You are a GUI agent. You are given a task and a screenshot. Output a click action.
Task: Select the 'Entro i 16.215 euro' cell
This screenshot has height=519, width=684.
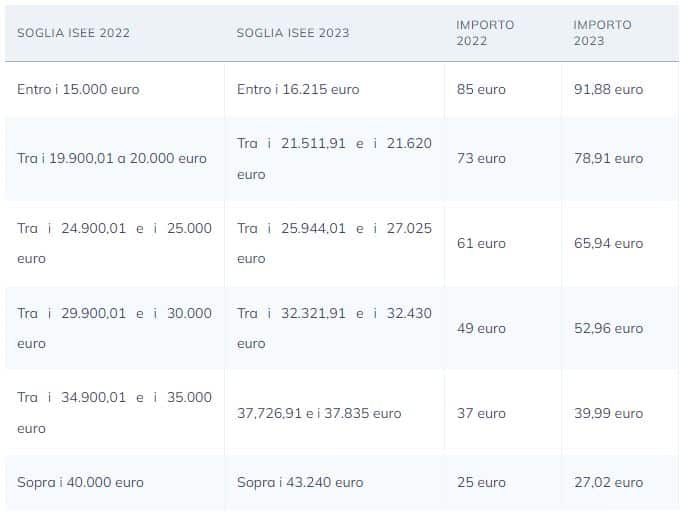coord(298,89)
